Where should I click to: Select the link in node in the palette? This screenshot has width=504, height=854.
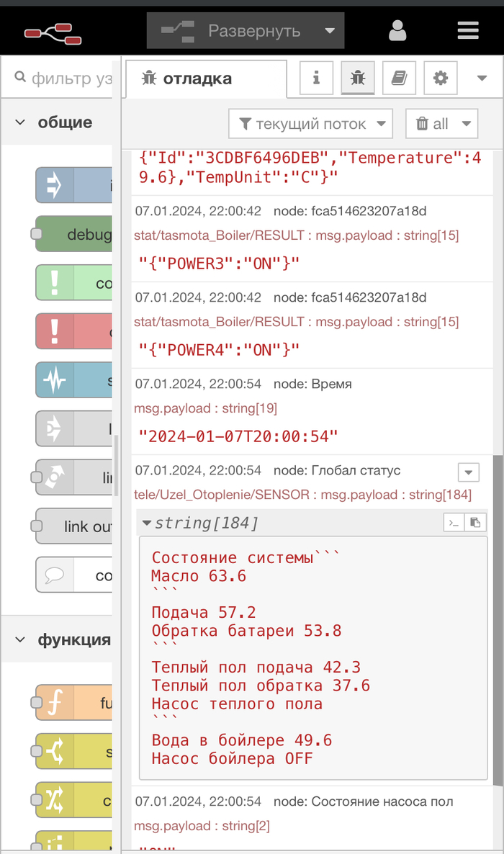[74, 428]
